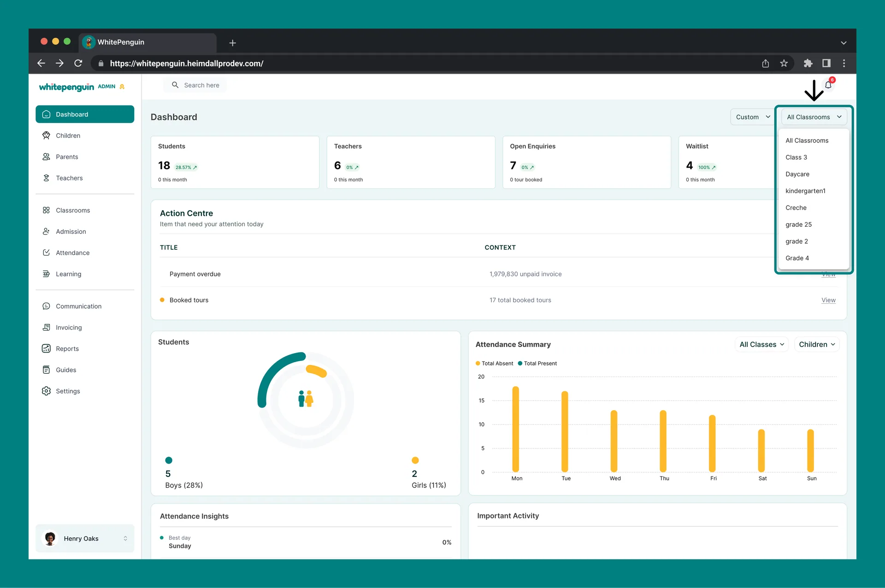Open the notifications bell icon

[x=828, y=85]
